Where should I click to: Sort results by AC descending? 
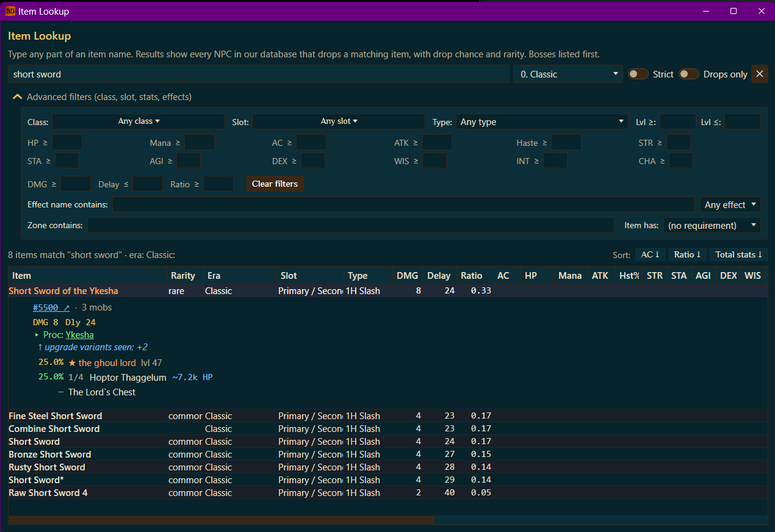click(x=650, y=254)
